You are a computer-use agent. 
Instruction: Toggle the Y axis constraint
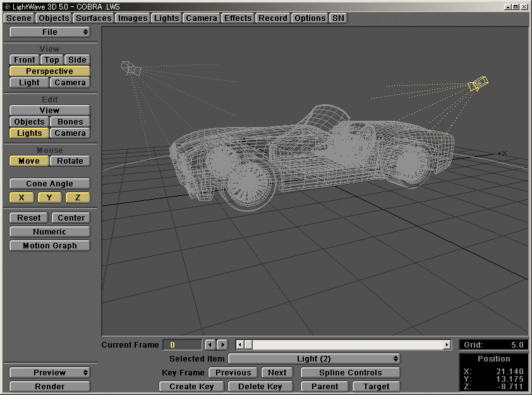click(x=49, y=197)
